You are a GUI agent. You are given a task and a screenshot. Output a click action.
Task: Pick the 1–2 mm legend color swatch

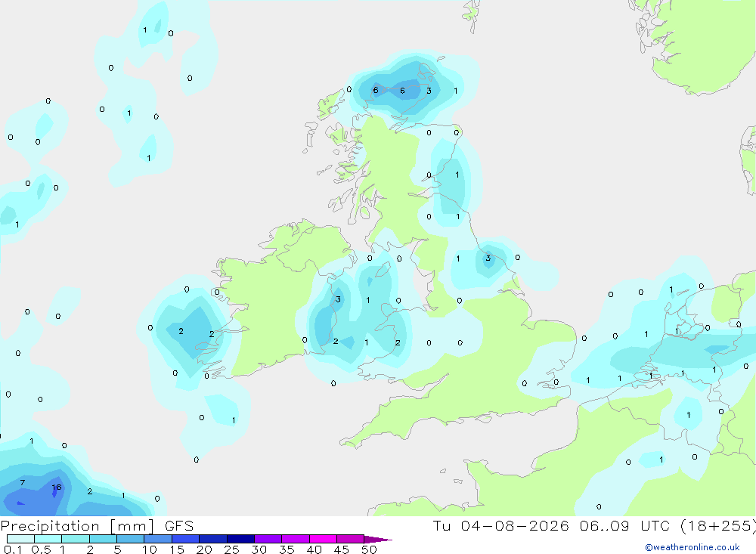(76, 539)
